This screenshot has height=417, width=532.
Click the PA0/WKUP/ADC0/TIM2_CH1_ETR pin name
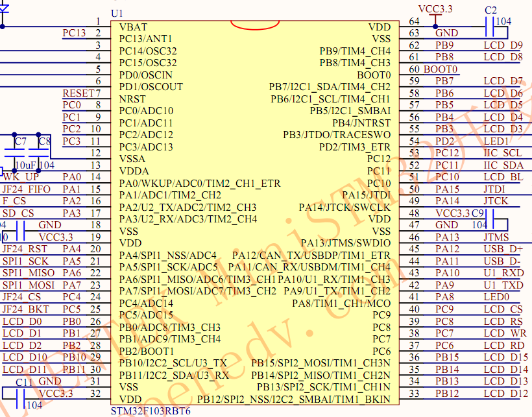pyautogui.click(x=200, y=184)
